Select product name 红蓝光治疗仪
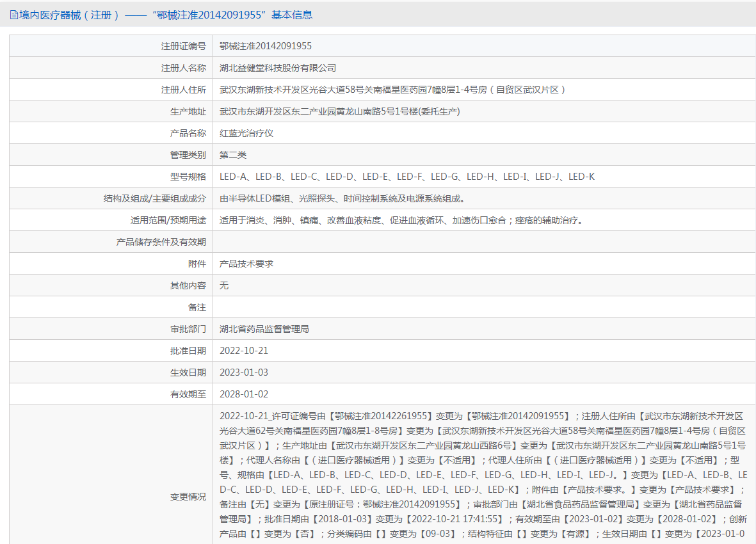This screenshot has height=544, width=756. coord(246,134)
